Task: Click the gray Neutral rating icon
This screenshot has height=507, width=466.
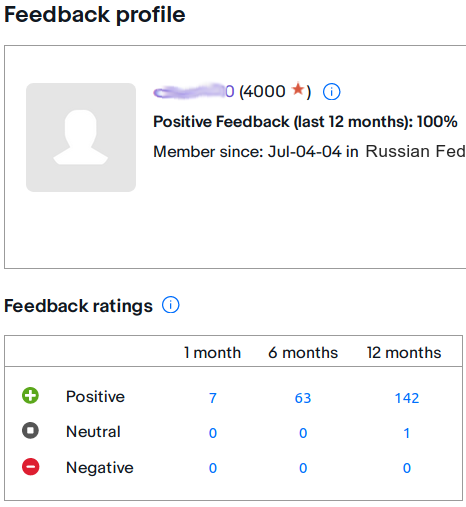Action: (x=30, y=430)
